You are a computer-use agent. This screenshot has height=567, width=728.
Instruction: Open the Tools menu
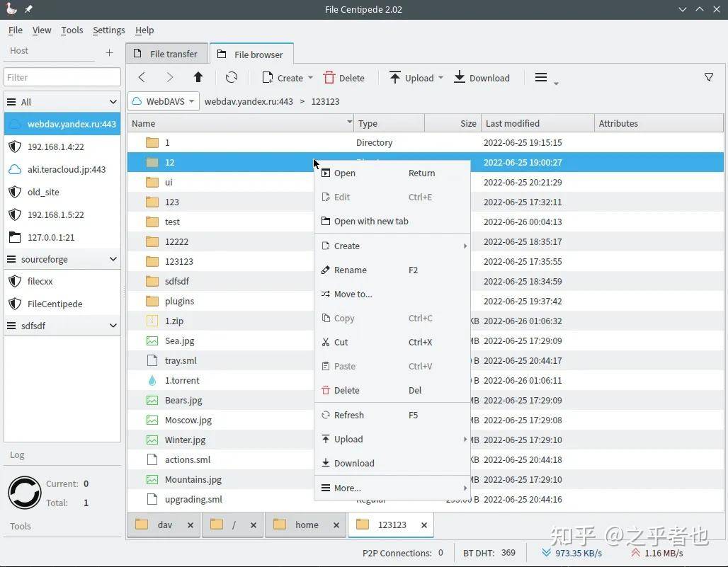pos(72,30)
